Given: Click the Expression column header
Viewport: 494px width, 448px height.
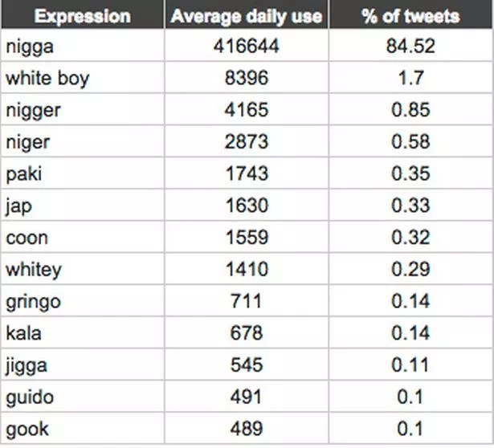Looking at the screenshot, I should [82, 14].
